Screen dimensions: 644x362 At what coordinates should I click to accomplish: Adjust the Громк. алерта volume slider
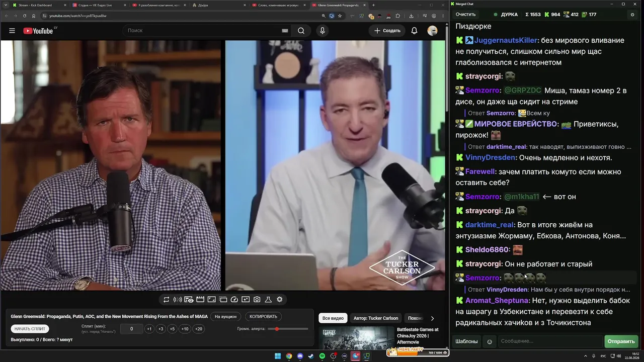click(x=288, y=329)
